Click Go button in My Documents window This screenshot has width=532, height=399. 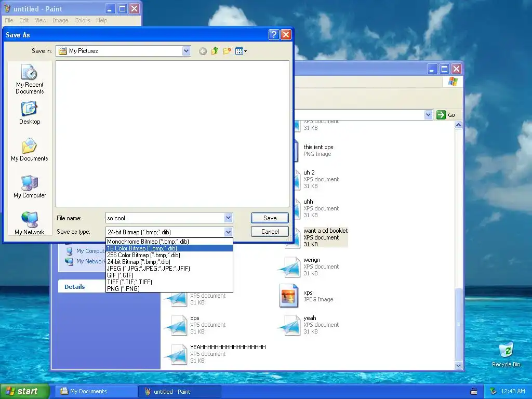(446, 115)
